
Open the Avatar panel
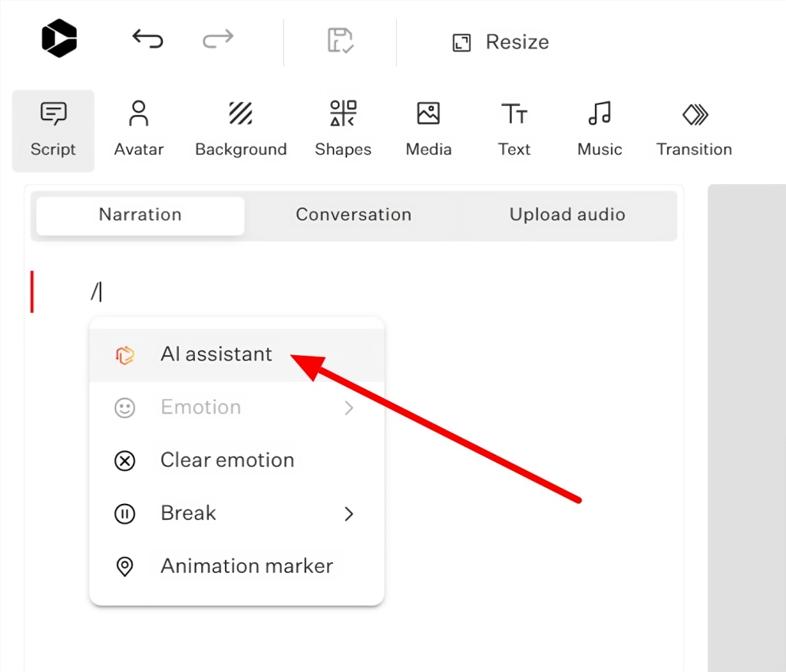point(139,130)
